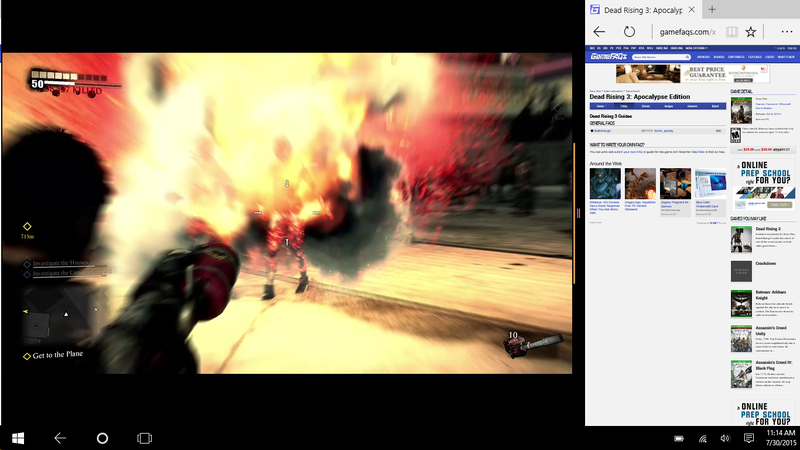Refresh the GameFAQs page
Screen dimensions: 800x450
pyautogui.click(x=629, y=32)
